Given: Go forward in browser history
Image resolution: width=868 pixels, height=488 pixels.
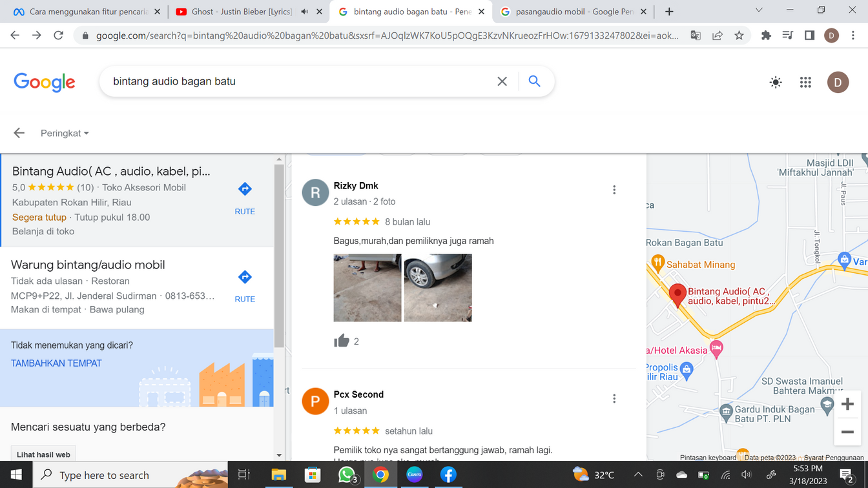Looking at the screenshot, I should (37, 36).
